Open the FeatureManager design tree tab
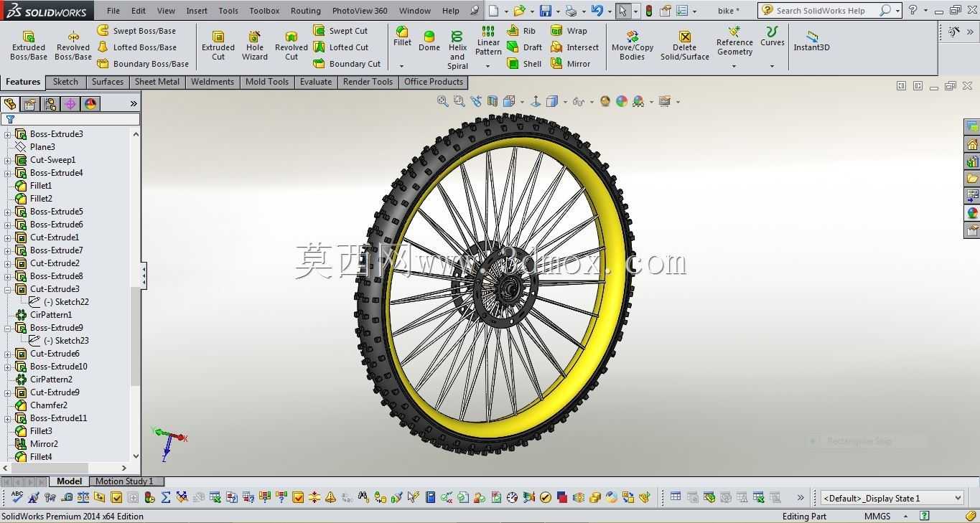980x523 pixels. [10, 104]
